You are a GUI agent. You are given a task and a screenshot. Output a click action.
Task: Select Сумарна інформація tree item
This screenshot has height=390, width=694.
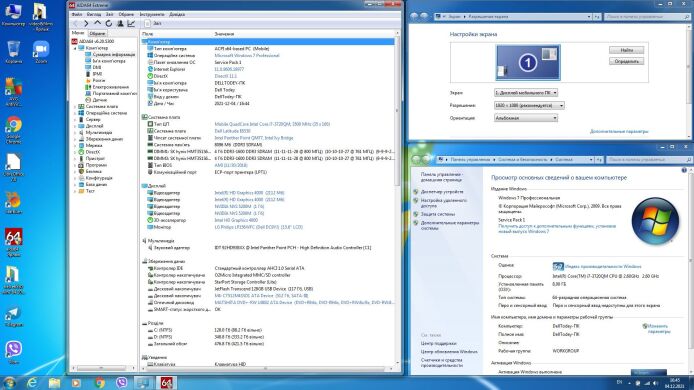(113, 54)
